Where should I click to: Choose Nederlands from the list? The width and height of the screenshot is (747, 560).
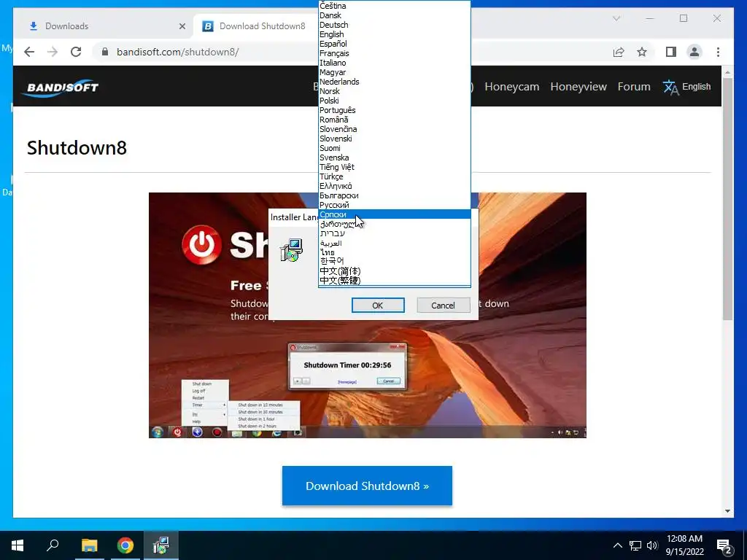(x=395, y=82)
